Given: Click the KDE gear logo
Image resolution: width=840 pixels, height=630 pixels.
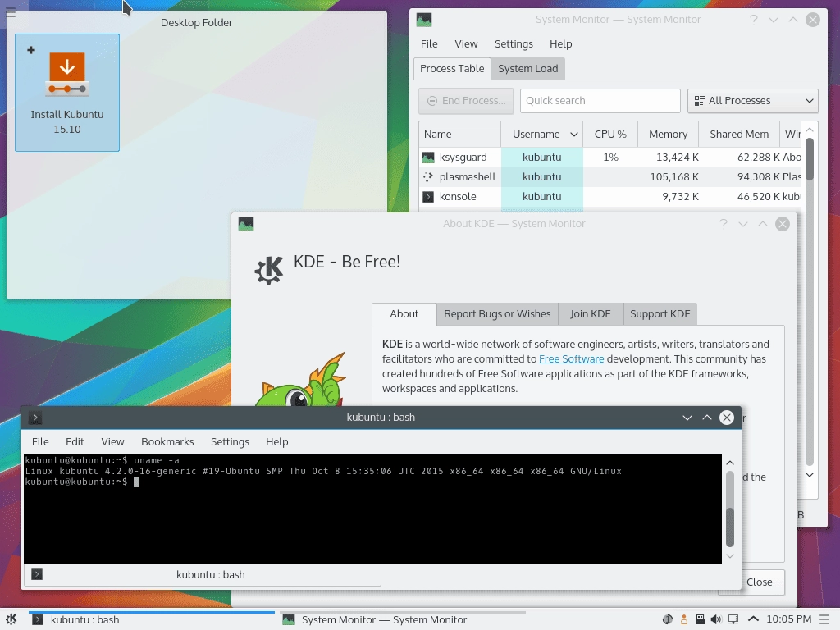Looking at the screenshot, I should coord(269,271).
